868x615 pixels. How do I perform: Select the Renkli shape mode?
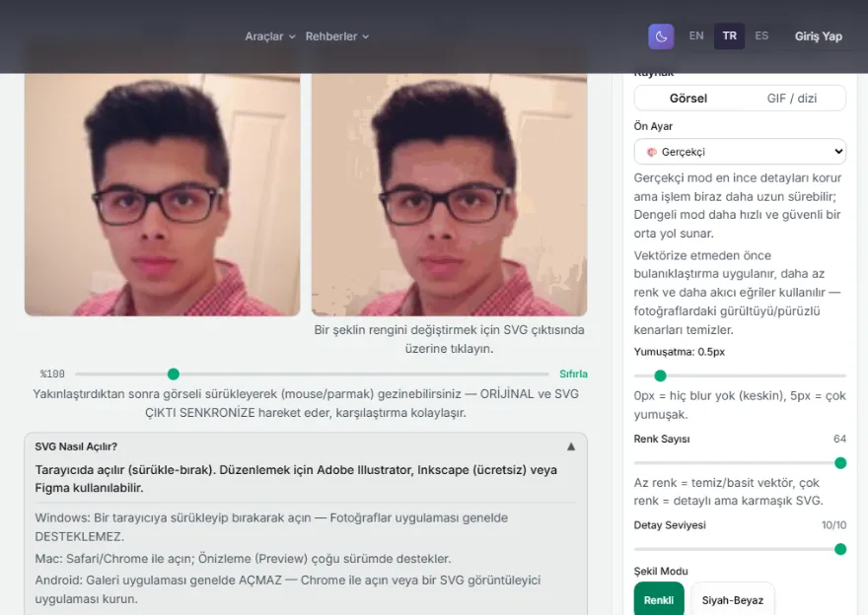659,600
